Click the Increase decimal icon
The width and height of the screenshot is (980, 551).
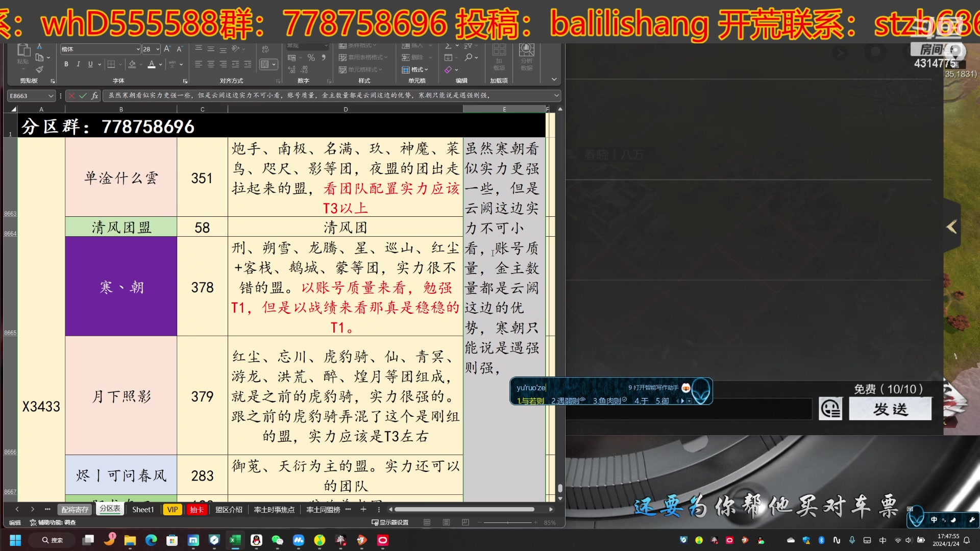pos(291,69)
